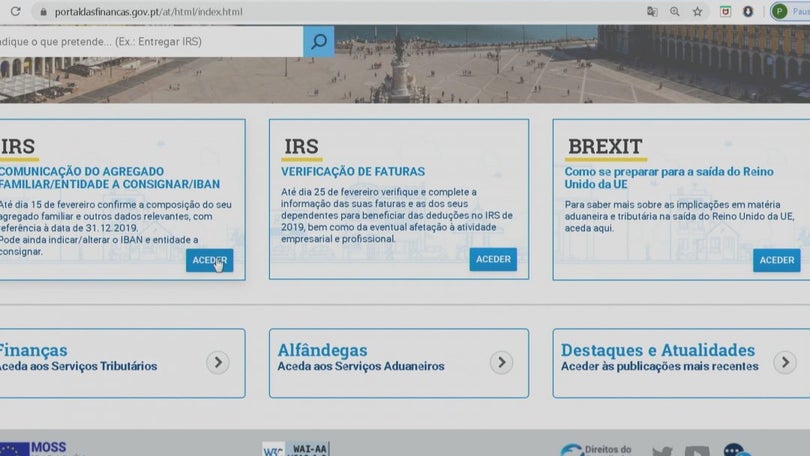Expand the Finanças chevron arrow

click(x=218, y=363)
